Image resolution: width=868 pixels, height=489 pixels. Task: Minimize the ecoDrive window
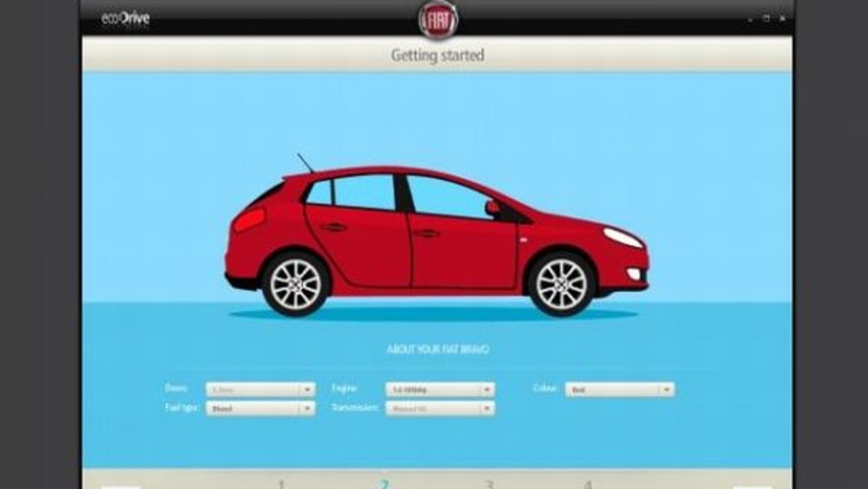point(750,19)
